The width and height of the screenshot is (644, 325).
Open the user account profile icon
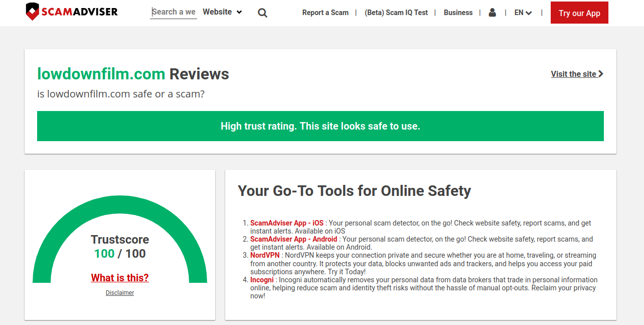(492, 13)
